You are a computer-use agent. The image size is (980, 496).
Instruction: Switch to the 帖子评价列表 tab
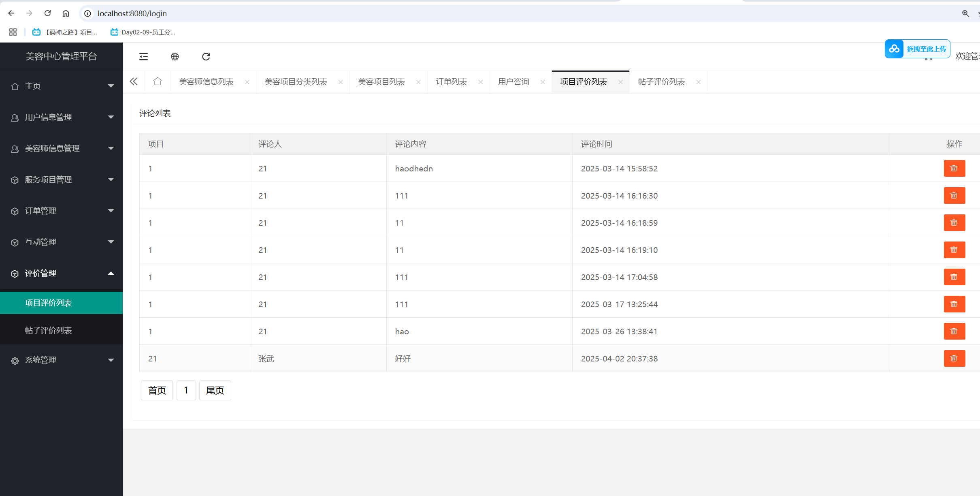[661, 81]
